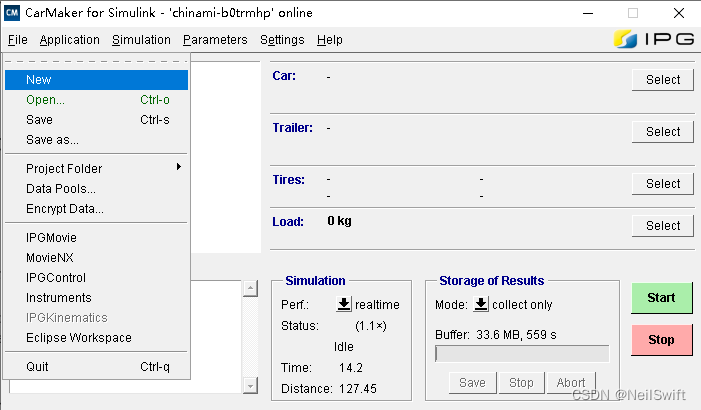701x410 pixels.
Task: Click Select button for Trailer
Action: click(x=663, y=131)
